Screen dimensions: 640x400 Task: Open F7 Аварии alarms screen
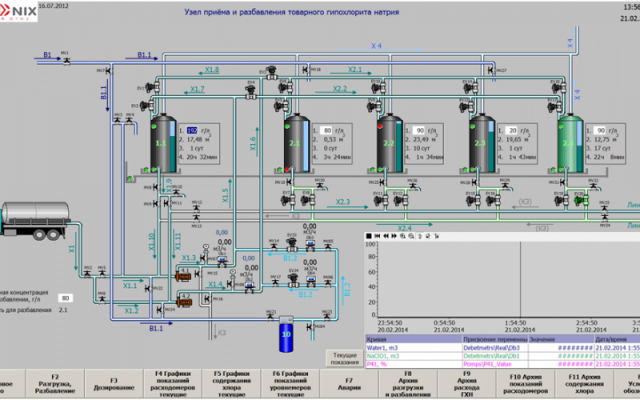point(348,385)
